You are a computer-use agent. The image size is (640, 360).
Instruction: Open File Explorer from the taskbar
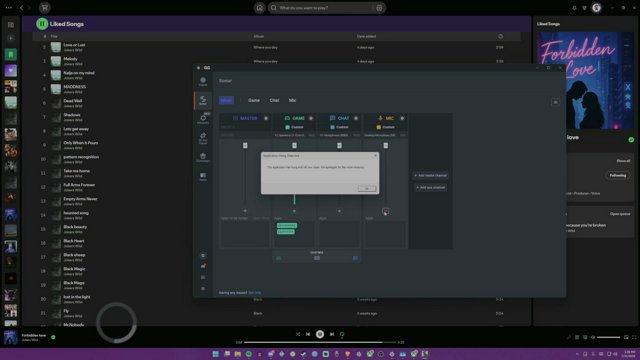[238, 354]
